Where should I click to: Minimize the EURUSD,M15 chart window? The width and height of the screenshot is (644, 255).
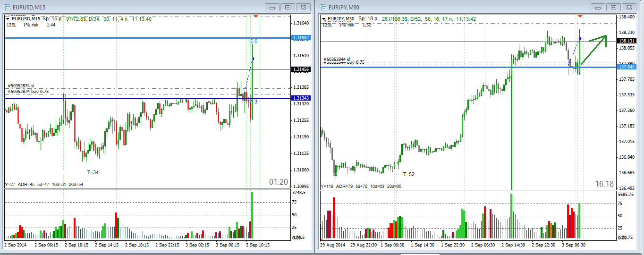271,7
